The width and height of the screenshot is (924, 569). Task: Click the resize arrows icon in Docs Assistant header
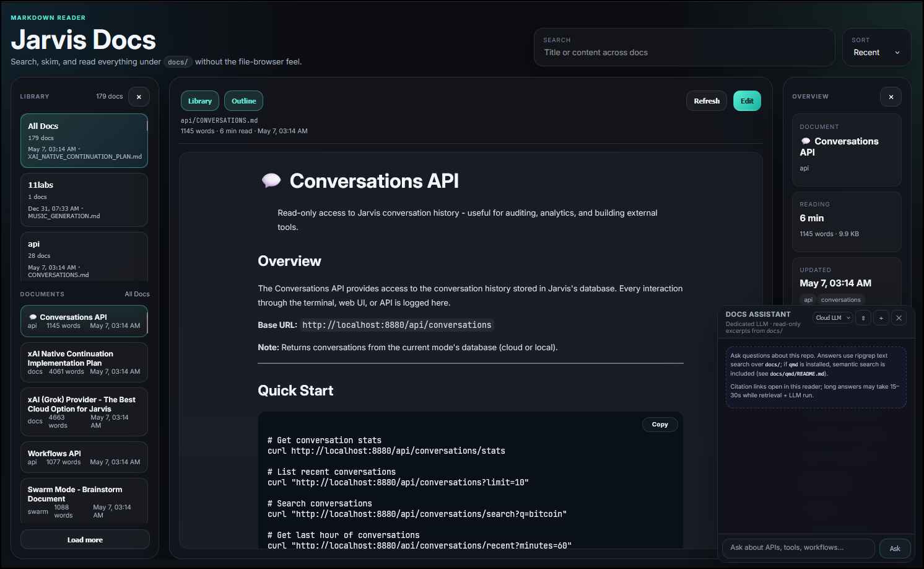coord(863,318)
